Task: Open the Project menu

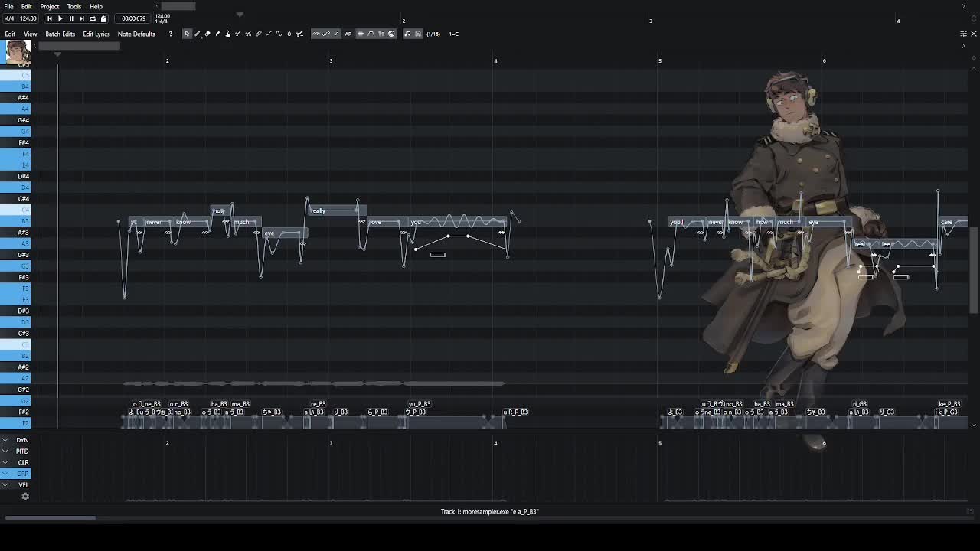Action: coord(50,6)
